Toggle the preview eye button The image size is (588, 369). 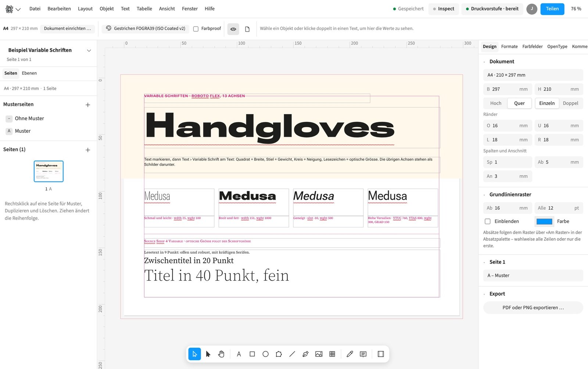[233, 29]
